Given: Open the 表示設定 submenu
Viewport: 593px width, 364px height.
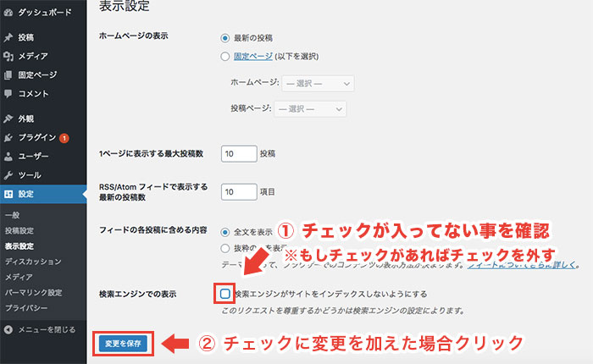Looking at the screenshot, I should [x=19, y=246].
